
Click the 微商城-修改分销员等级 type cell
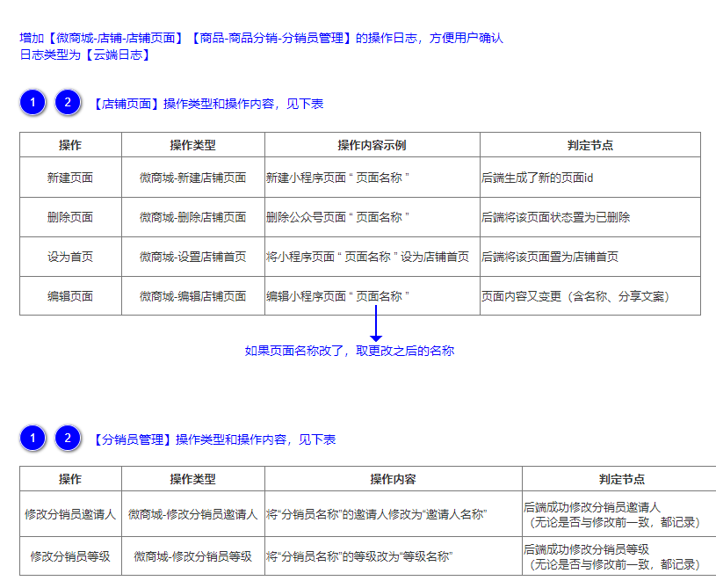192,556
